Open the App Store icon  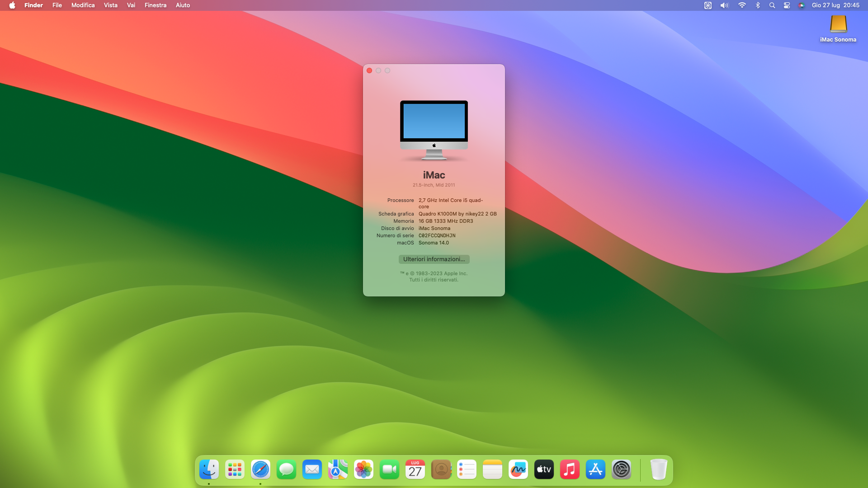595,469
